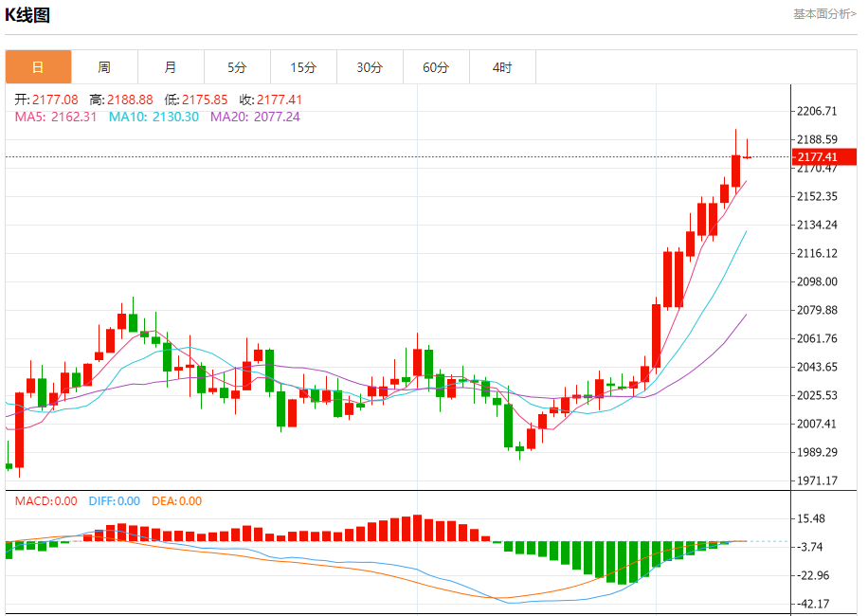Click the MA20: 2077.24 label

click(255, 117)
